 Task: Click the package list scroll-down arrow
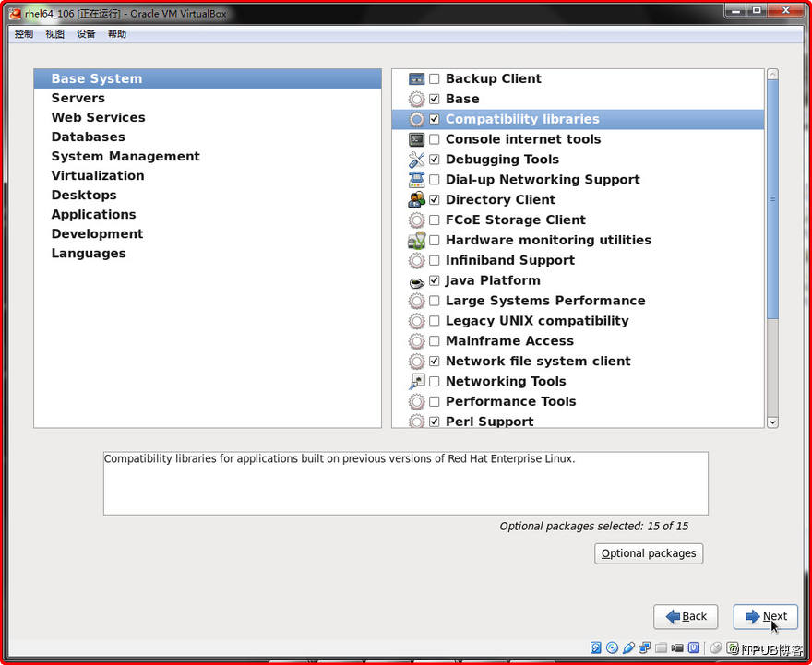click(772, 422)
